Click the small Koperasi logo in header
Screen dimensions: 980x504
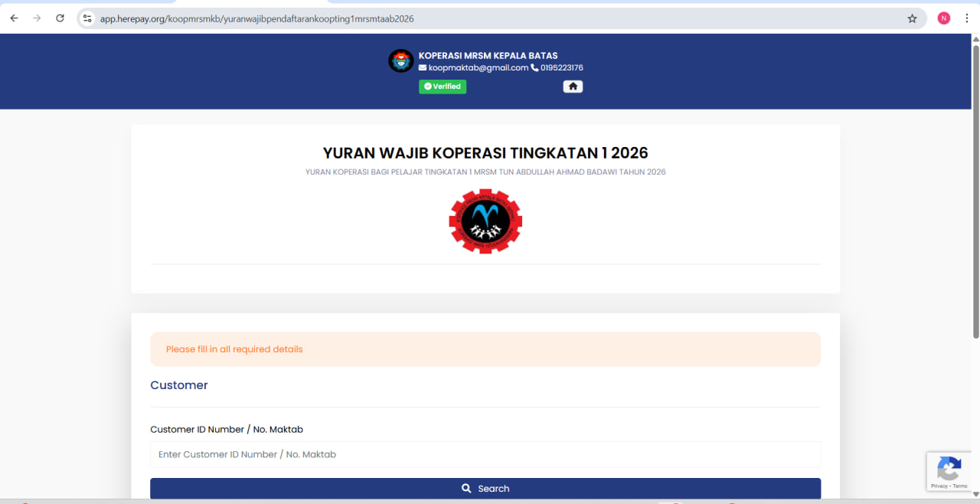point(400,61)
